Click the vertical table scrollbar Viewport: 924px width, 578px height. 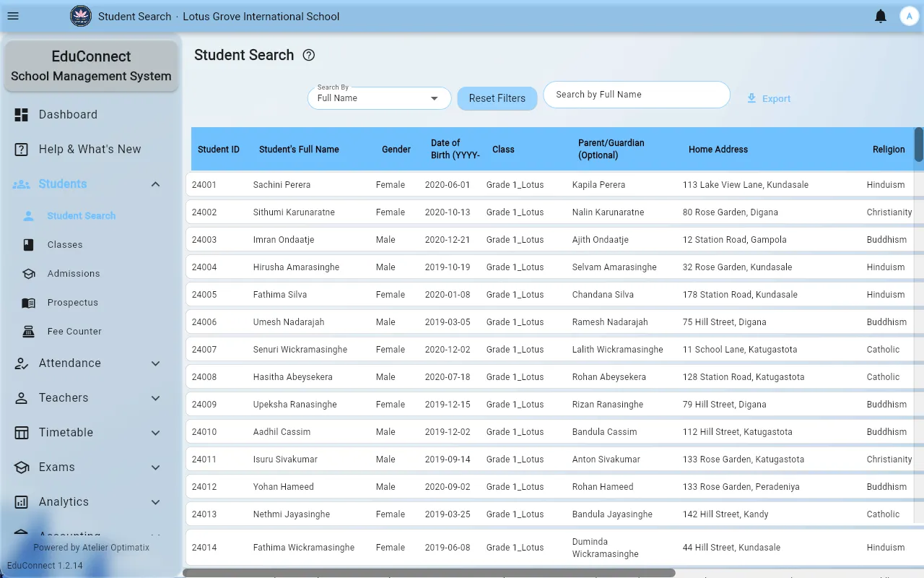[919, 144]
